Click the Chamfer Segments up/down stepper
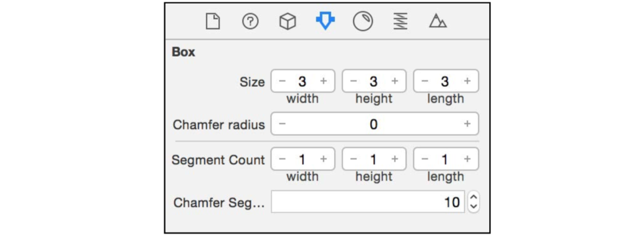 pyautogui.click(x=473, y=202)
